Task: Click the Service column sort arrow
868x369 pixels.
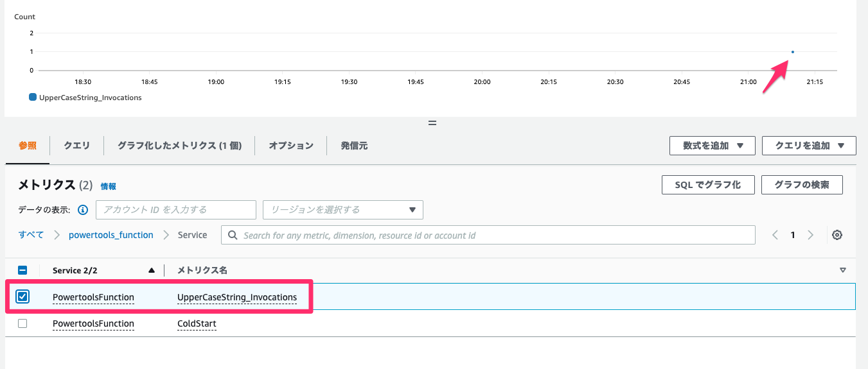Action: pos(152,271)
